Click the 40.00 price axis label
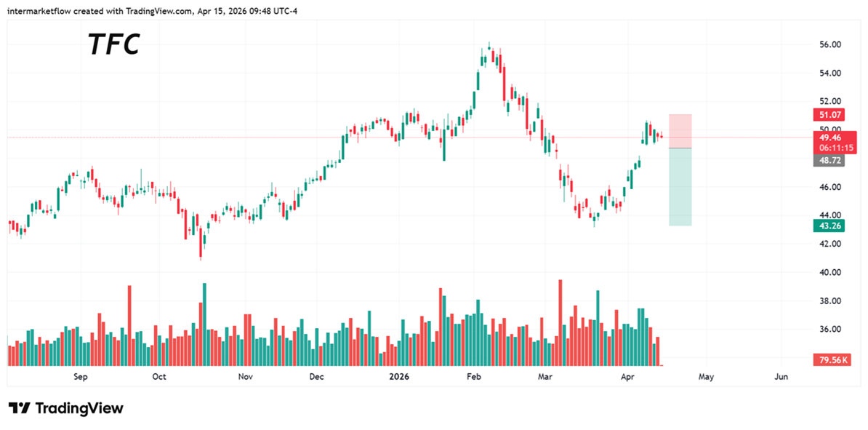 coord(829,272)
